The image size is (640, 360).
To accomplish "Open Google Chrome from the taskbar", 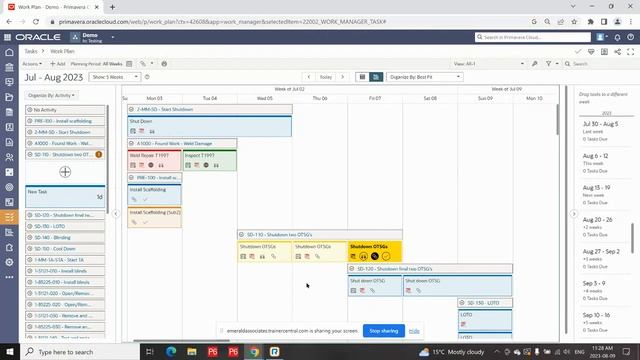I will click(x=254, y=351).
